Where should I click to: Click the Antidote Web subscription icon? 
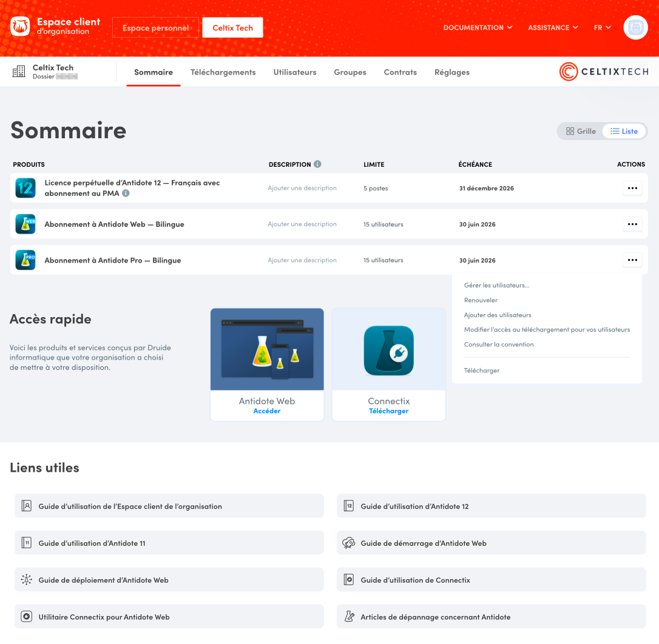pyautogui.click(x=25, y=224)
